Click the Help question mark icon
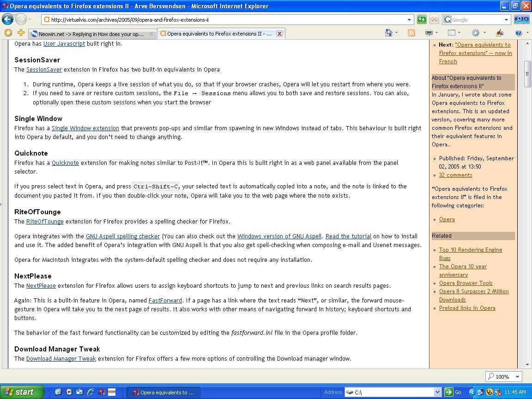This screenshot has width=532, height=399. tap(519, 33)
